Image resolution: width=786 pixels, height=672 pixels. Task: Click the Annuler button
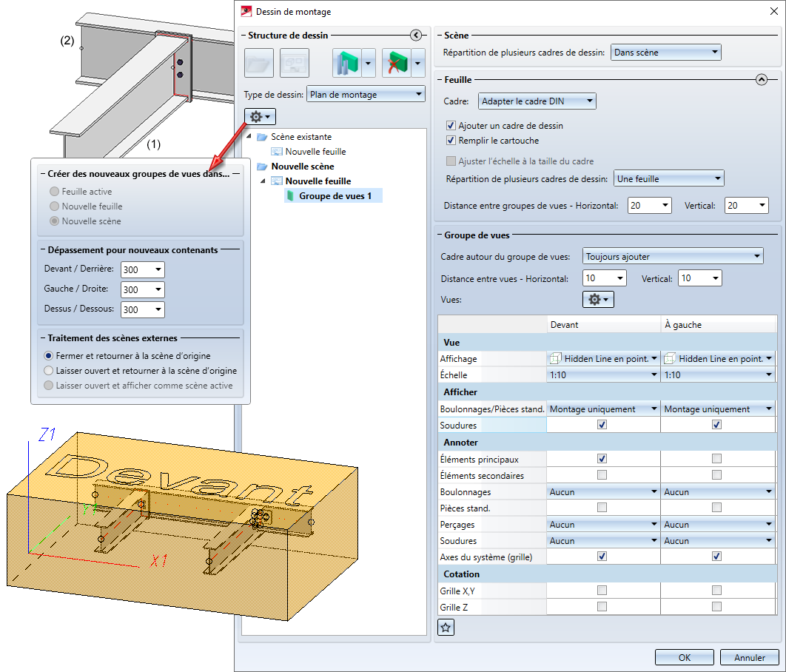coord(749,657)
